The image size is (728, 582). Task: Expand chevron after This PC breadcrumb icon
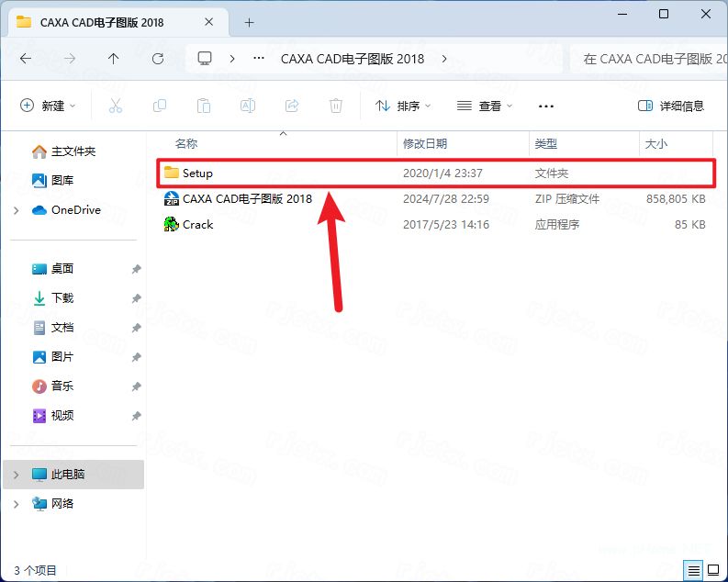[x=232, y=59]
